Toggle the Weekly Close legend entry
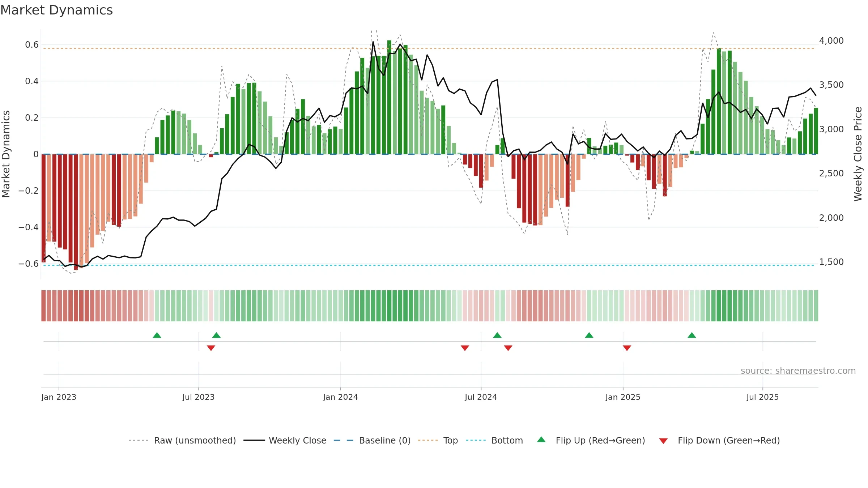The height and width of the screenshot is (488, 868). pyautogui.click(x=285, y=440)
